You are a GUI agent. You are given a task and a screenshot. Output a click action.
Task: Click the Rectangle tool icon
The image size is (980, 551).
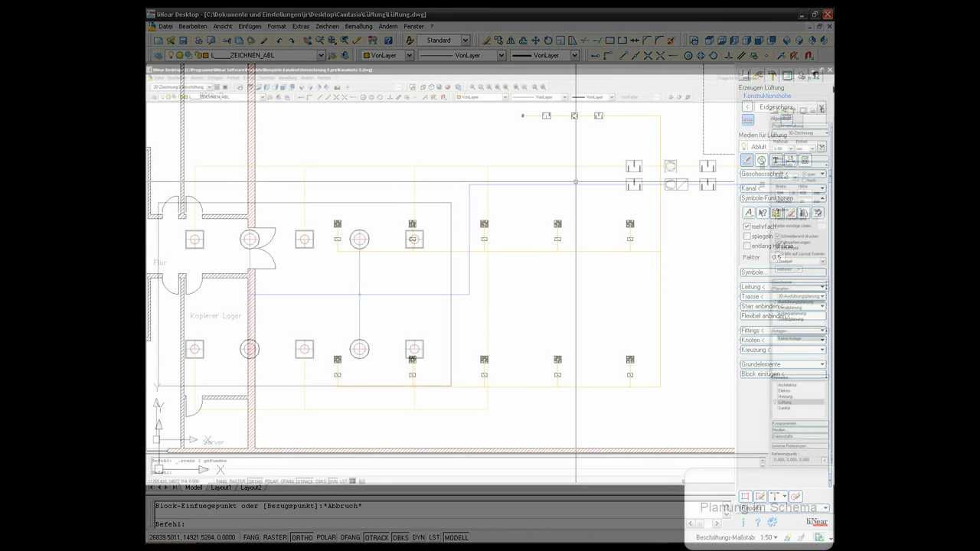point(609,41)
